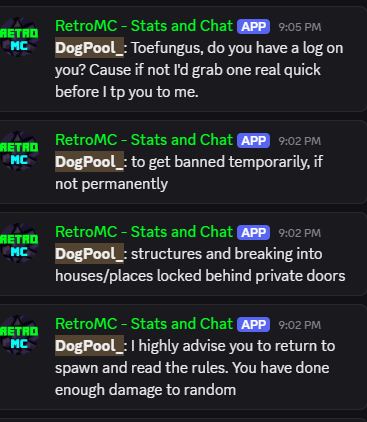Viewport: 367px width, 422px height.
Task: Click DogPool_ mention before 'structures and breaking'
Action: point(89,254)
